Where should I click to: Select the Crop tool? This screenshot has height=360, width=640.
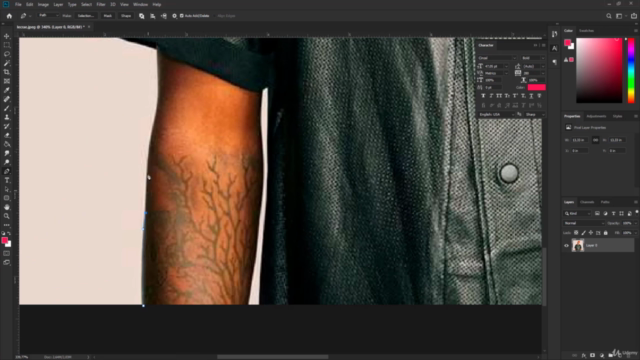[7, 72]
